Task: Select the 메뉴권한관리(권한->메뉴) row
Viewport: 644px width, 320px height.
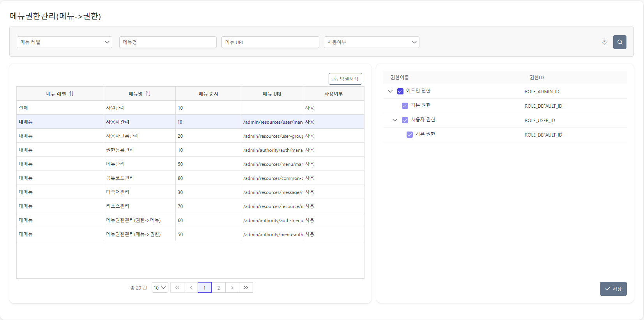Action: [x=190, y=220]
